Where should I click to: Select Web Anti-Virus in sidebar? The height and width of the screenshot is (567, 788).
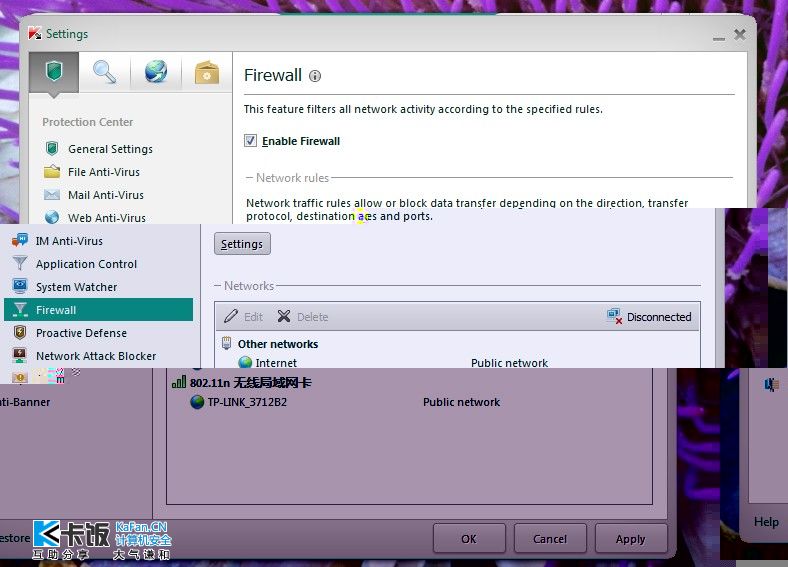107,218
